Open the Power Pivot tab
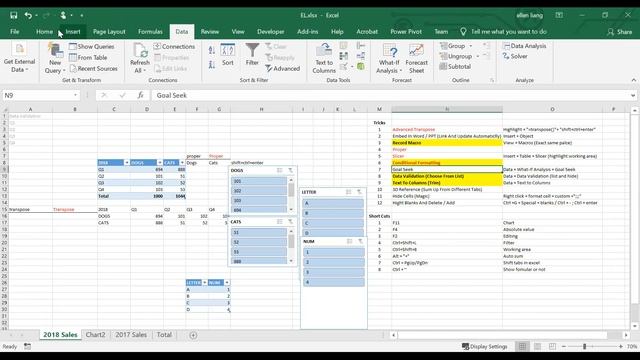The width and height of the screenshot is (640, 360). 406,31
